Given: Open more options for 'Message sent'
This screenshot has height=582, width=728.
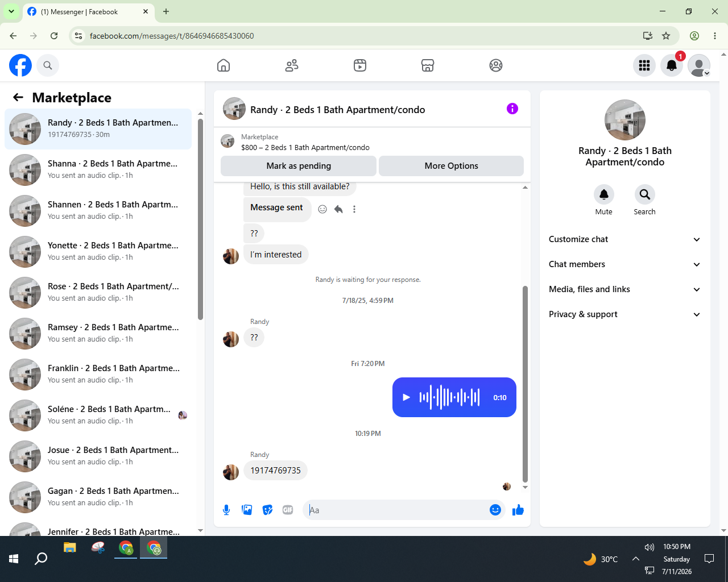Looking at the screenshot, I should pyautogui.click(x=354, y=209).
